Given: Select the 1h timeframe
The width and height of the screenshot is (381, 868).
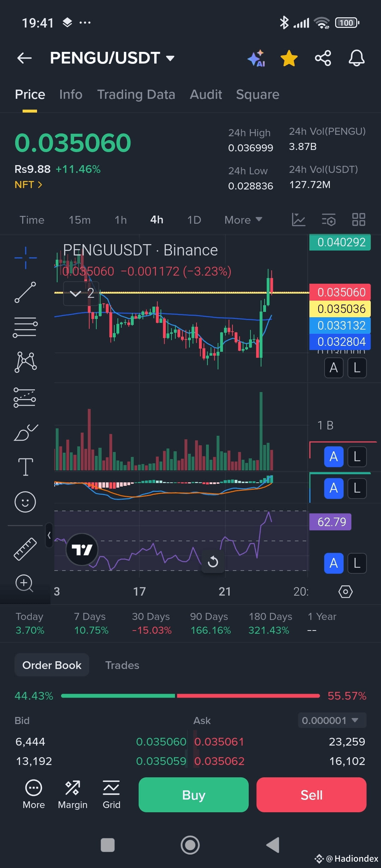Looking at the screenshot, I should pos(121,220).
